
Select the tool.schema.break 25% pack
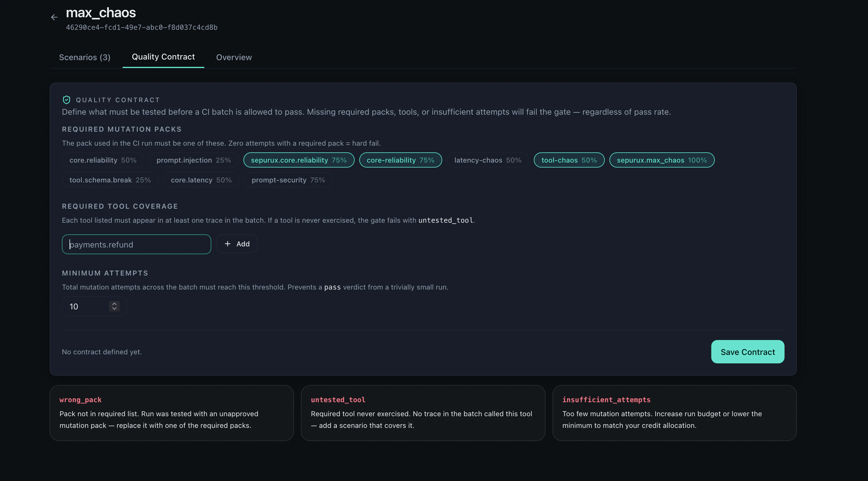tap(110, 180)
